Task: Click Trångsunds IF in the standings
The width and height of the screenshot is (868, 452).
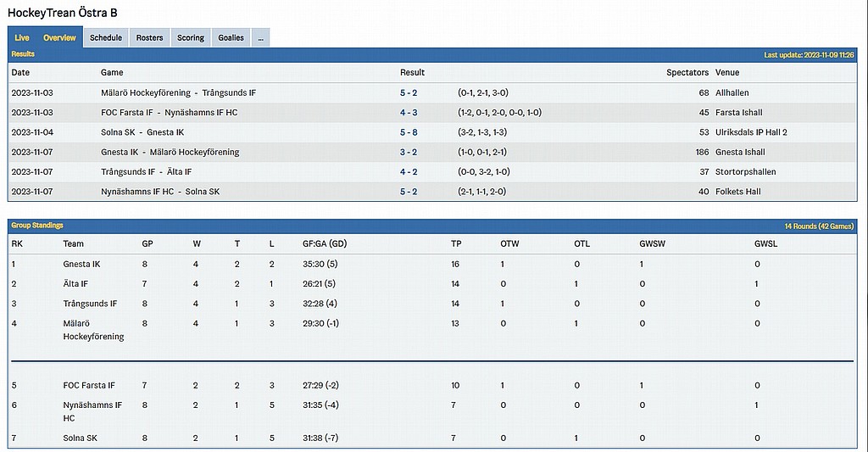Action: (90, 304)
